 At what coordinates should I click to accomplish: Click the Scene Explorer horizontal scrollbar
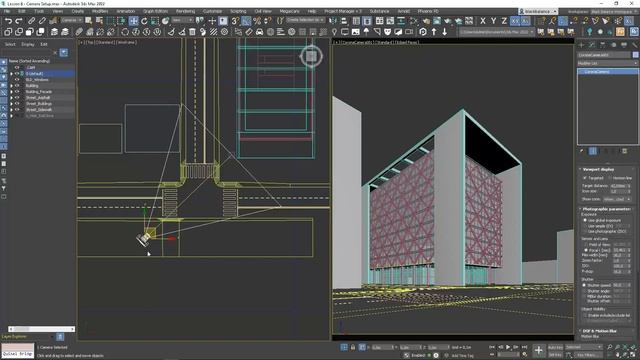pos(42,329)
